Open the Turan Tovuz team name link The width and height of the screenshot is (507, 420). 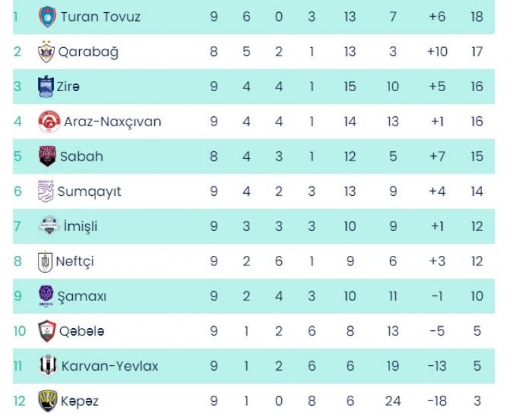101,16
